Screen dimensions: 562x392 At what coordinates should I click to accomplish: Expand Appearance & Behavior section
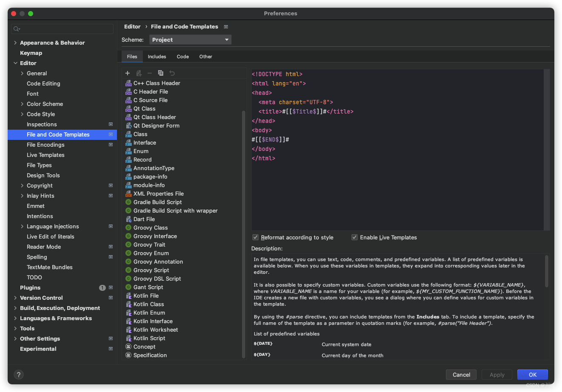tap(15, 43)
